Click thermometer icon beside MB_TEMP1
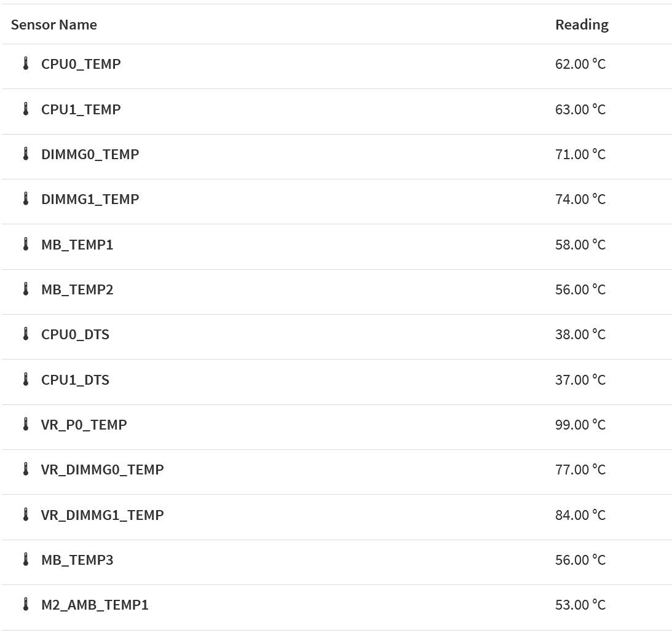The width and height of the screenshot is (672, 633). 26,245
